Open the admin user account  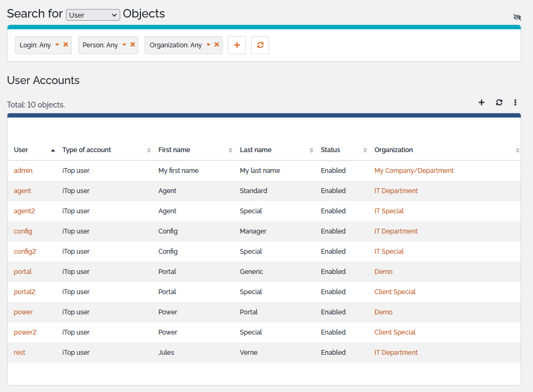coord(23,171)
